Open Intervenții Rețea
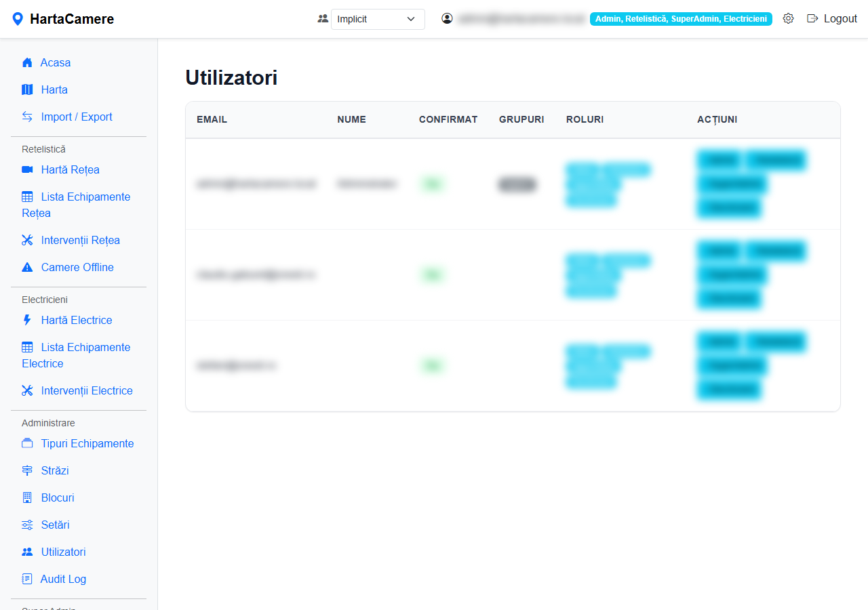The width and height of the screenshot is (868, 610). point(81,240)
